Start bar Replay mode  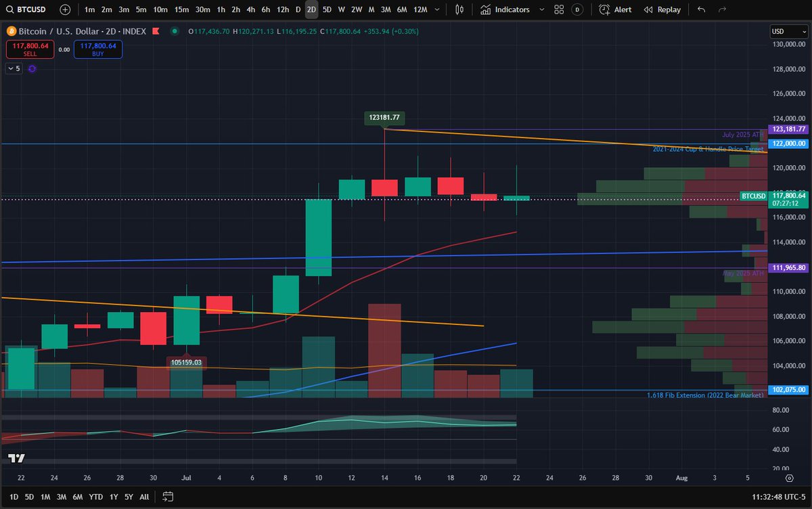pos(662,9)
